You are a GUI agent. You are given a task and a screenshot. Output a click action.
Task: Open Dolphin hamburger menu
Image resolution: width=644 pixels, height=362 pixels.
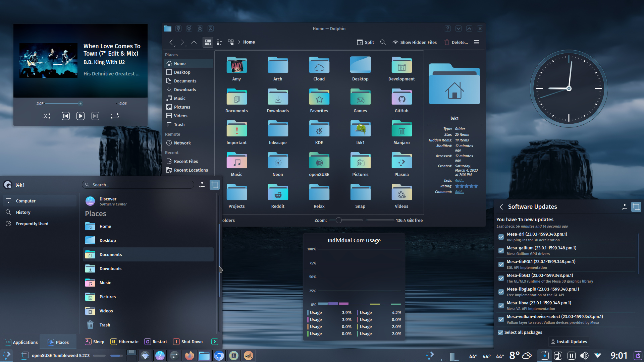(x=477, y=42)
